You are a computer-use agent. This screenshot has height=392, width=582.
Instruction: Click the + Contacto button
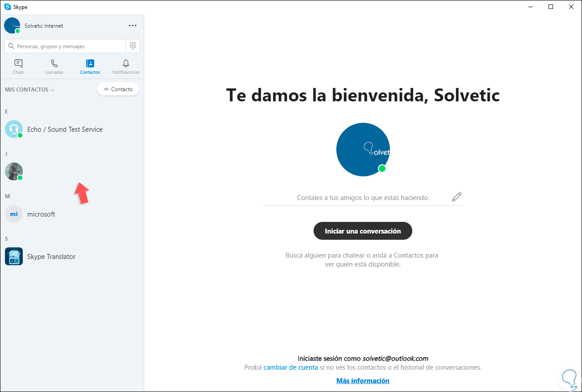tap(118, 89)
